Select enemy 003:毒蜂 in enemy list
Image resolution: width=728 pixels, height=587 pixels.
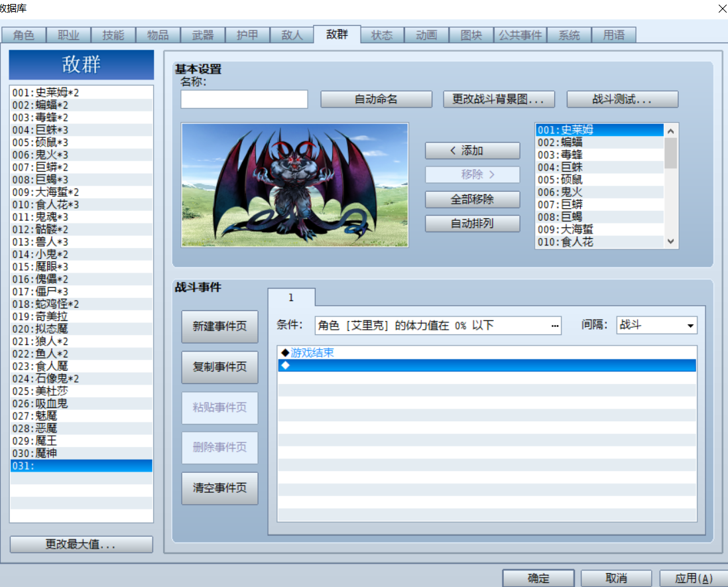tap(599, 155)
